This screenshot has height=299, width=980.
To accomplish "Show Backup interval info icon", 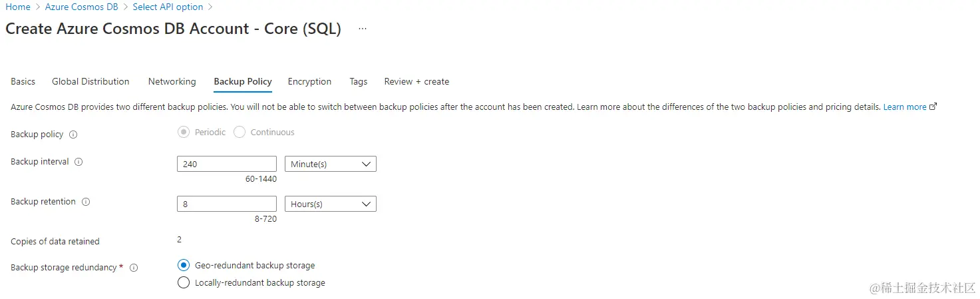I will click(79, 162).
